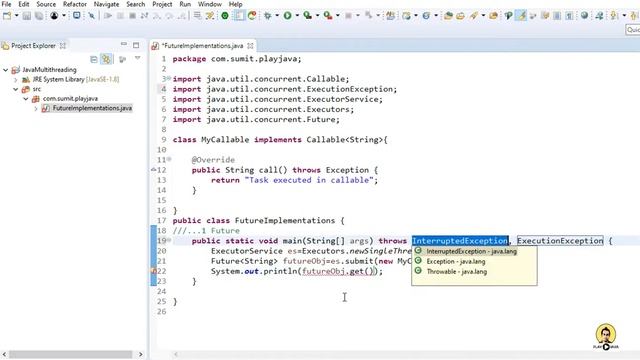Click the Disconnect debug toolbar icon
This screenshot has width=640, height=360.
tap(144, 16)
